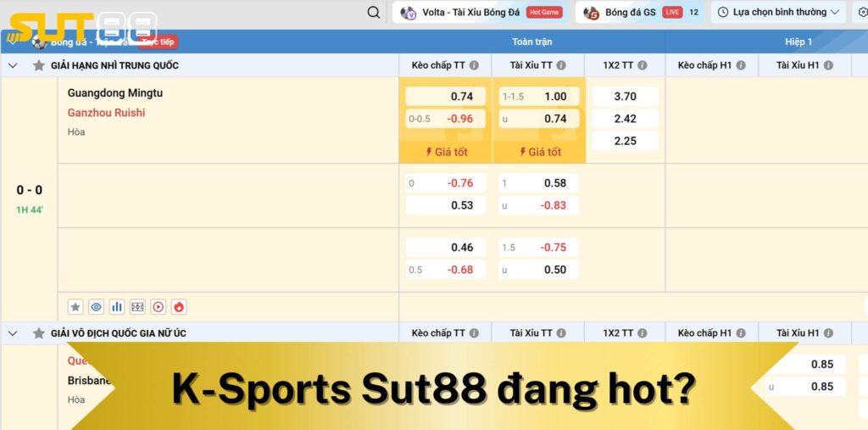Open Guangdong Mingtu team name
868x430 pixels.
tap(115, 92)
